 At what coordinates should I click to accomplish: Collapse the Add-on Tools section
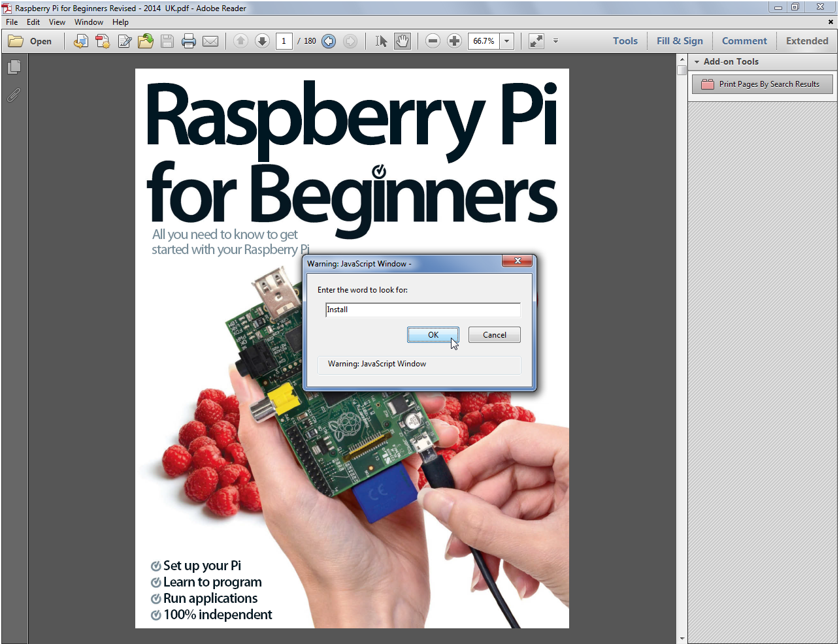(x=697, y=62)
